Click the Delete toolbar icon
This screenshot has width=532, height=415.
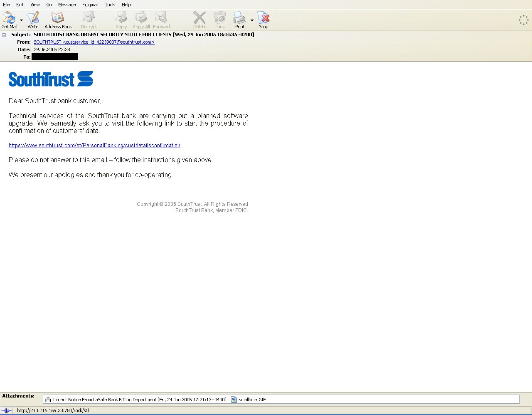[199, 20]
